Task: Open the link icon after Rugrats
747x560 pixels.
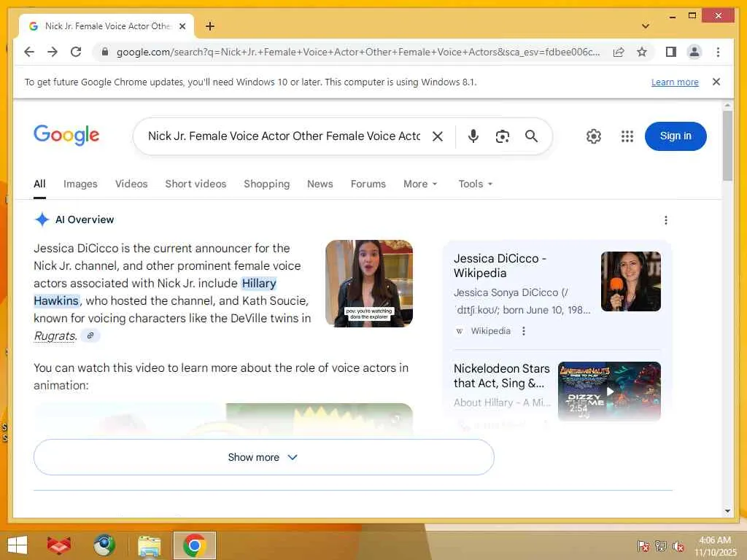Action: click(x=90, y=335)
